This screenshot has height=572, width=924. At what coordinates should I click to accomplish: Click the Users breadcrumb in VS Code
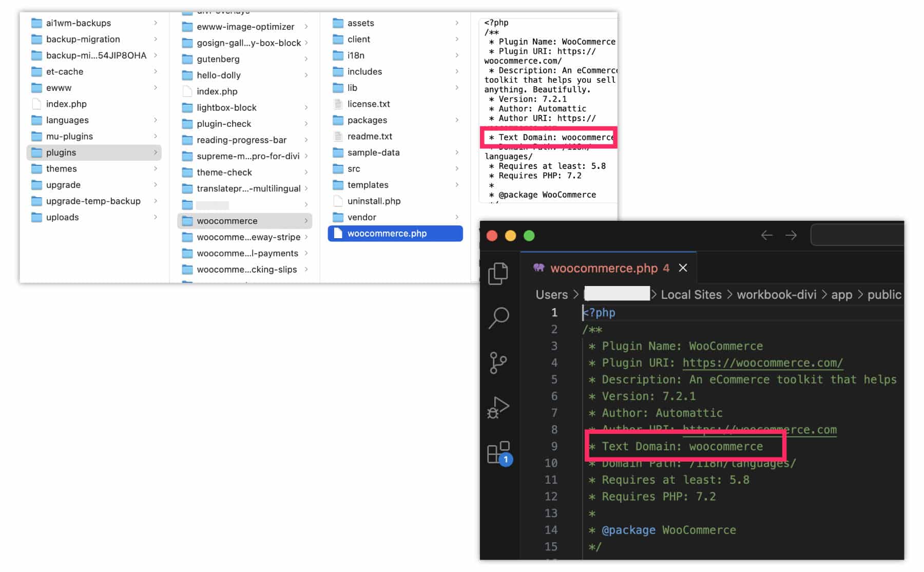(x=551, y=294)
